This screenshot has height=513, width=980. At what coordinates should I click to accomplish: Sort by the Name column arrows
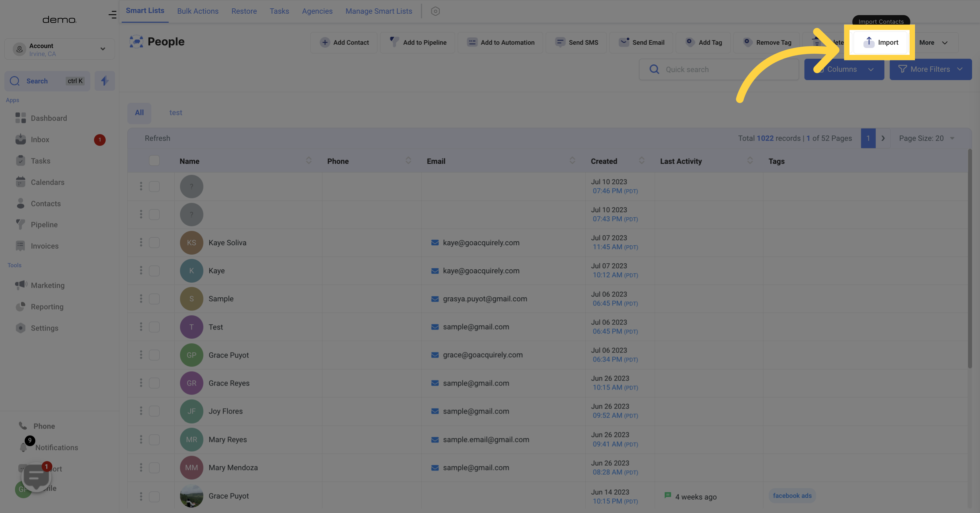tap(308, 161)
